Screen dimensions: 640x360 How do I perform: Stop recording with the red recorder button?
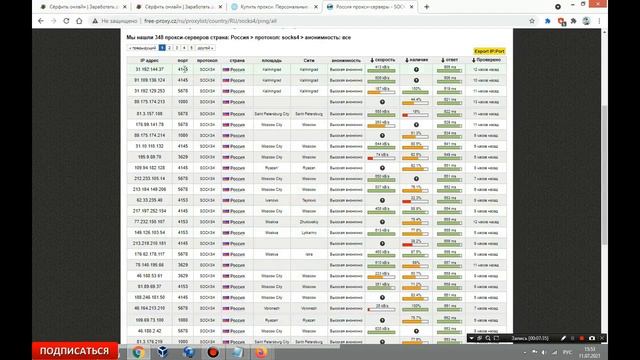(582, 338)
